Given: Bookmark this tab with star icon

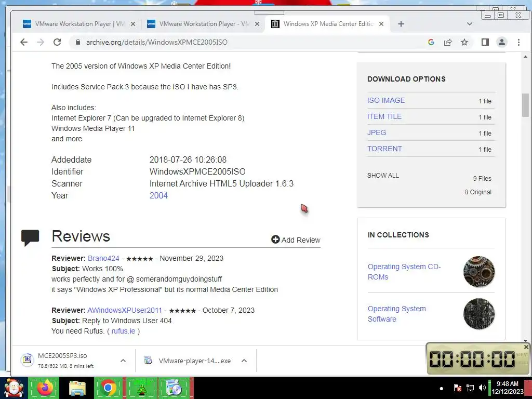Looking at the screenshot, I should (464, 42).
